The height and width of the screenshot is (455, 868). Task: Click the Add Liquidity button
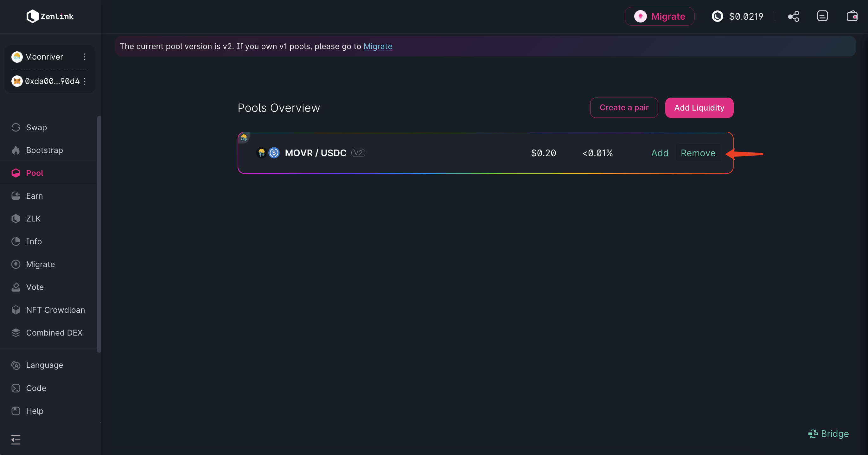pyautogui.click(x=699, y=108)
